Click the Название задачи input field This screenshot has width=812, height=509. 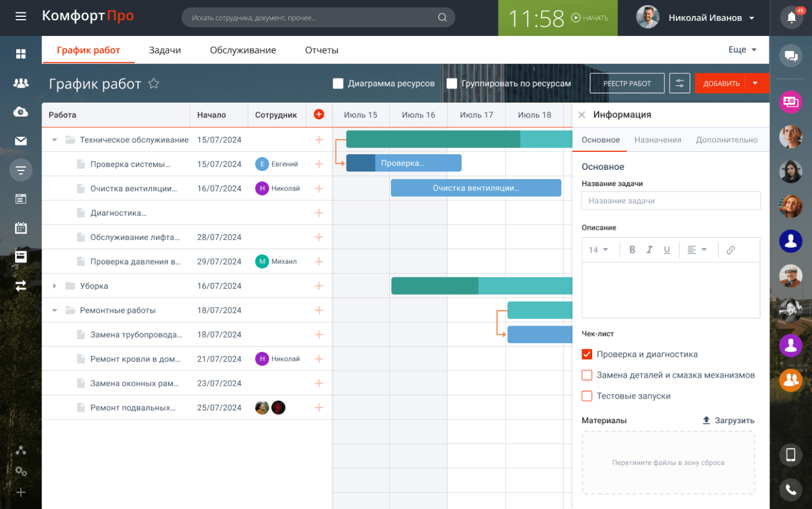pos(670,201)
